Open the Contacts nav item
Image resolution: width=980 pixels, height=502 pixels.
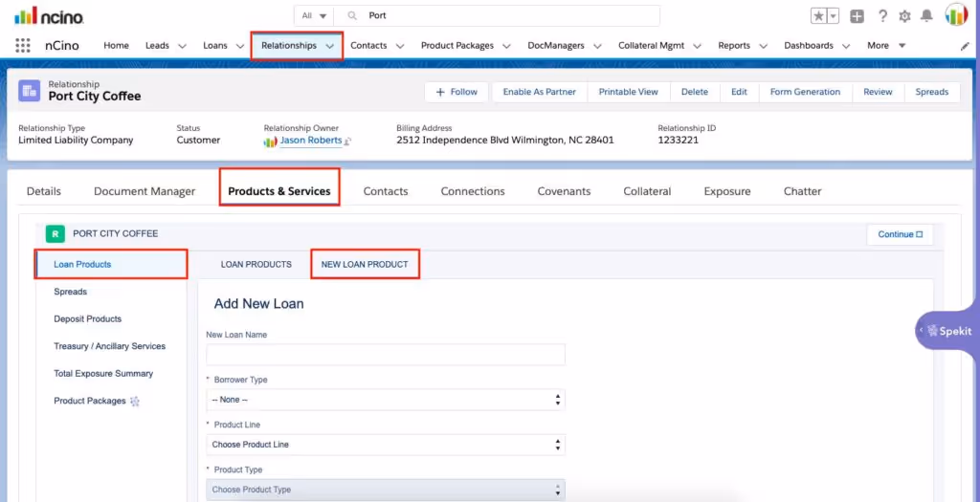pos(368,46)
